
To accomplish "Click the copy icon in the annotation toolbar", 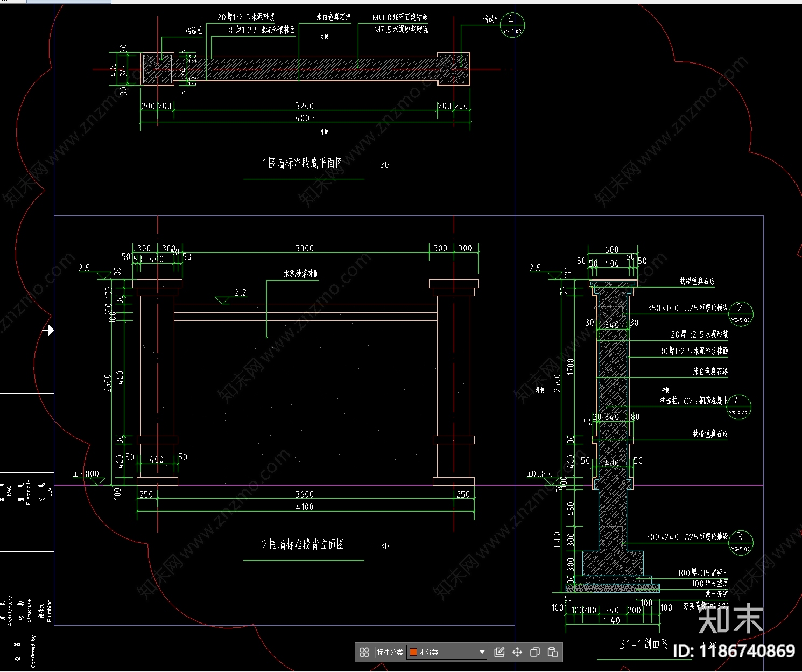I will pyautogui.click(x=535, y=652).
